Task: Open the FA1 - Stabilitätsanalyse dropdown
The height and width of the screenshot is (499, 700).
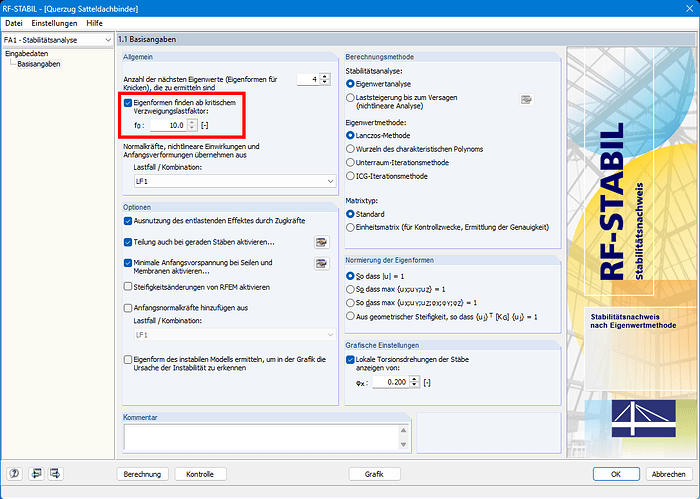Action: point(58,40)
